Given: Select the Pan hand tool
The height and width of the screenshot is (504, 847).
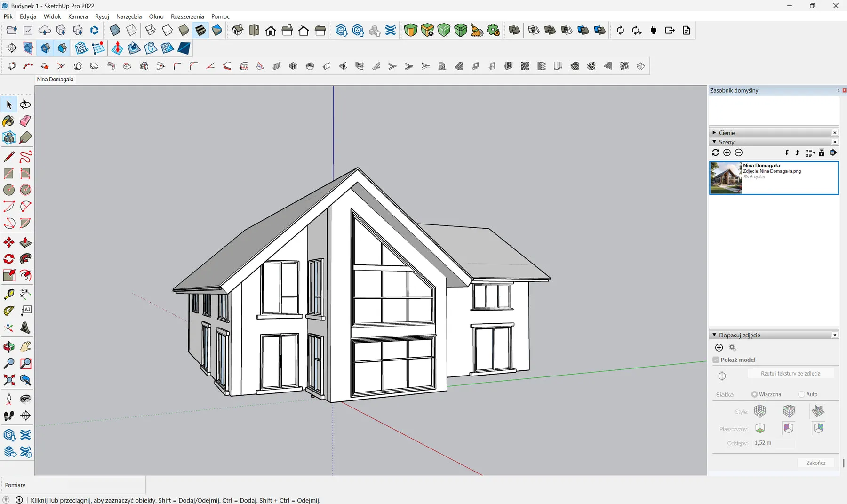Looking at the screenshot, I should 25,347.
